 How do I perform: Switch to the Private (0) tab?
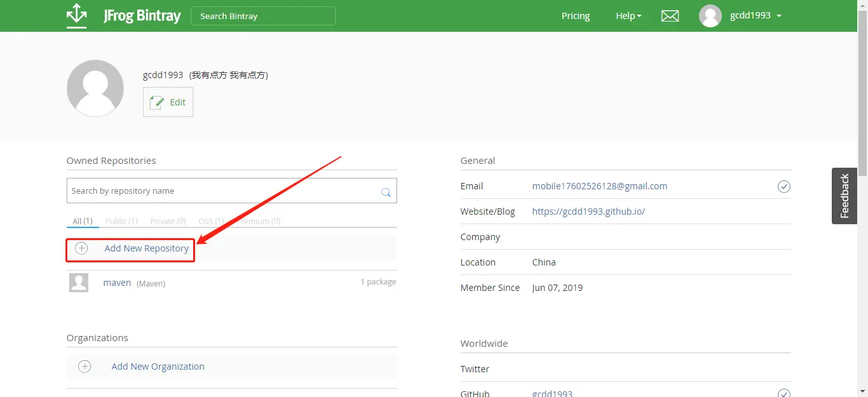[168, 221]
